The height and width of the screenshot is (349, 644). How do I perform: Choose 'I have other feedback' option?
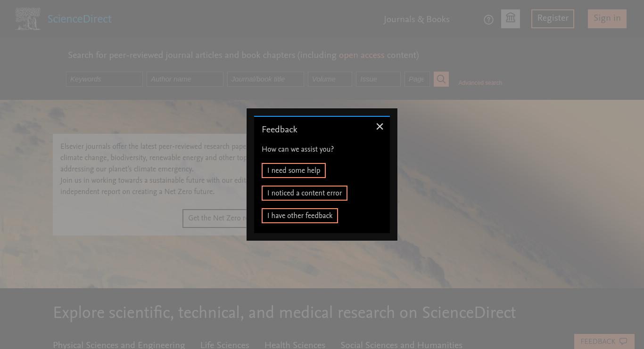coord(300,216)
